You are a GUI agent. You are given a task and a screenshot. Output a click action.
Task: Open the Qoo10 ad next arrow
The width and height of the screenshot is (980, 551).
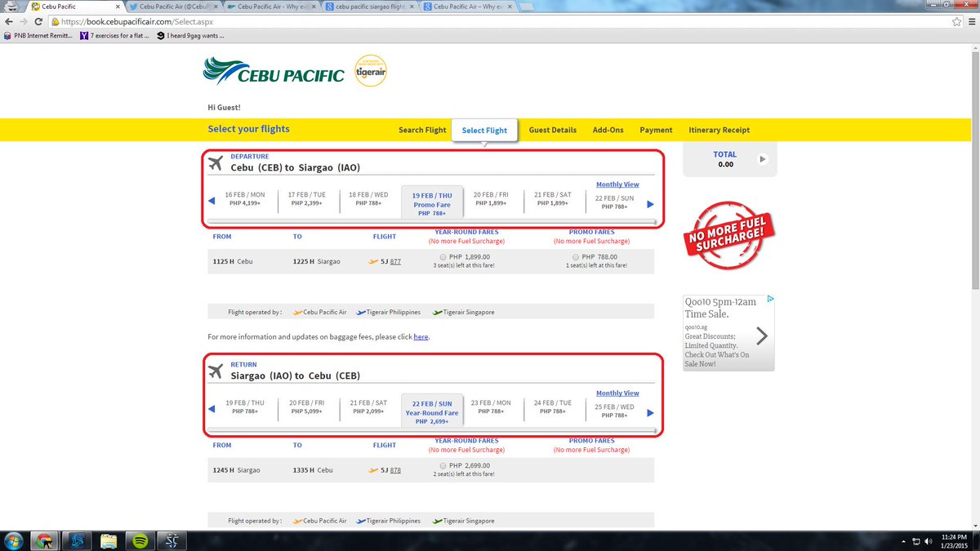762,335
